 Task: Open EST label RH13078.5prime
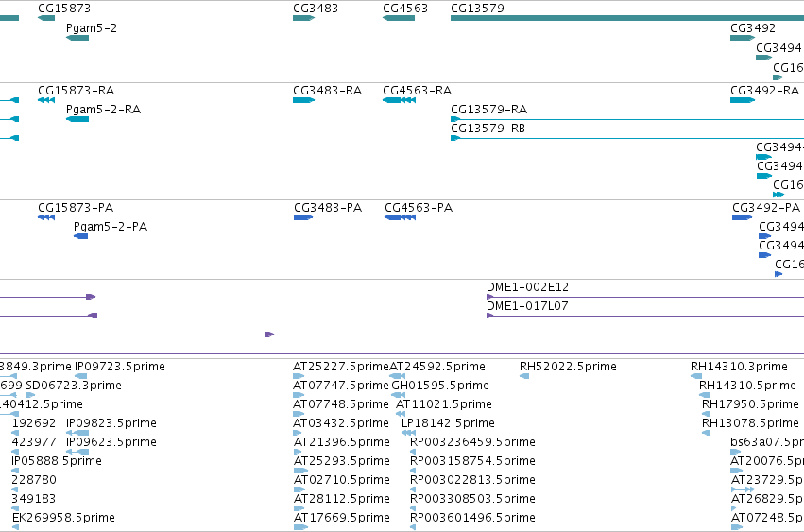[x=750, y=423]
